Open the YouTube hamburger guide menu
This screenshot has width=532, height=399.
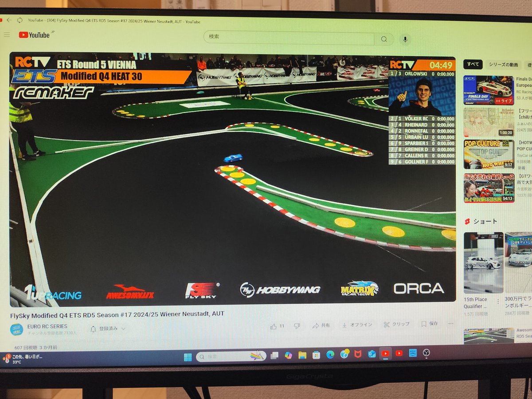(x=7, y=34)
